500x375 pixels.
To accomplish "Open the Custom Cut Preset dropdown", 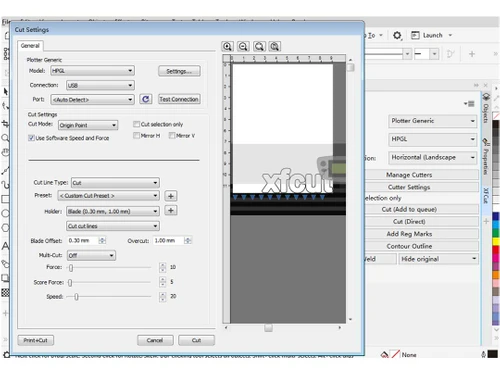I will tap(108, 196).
